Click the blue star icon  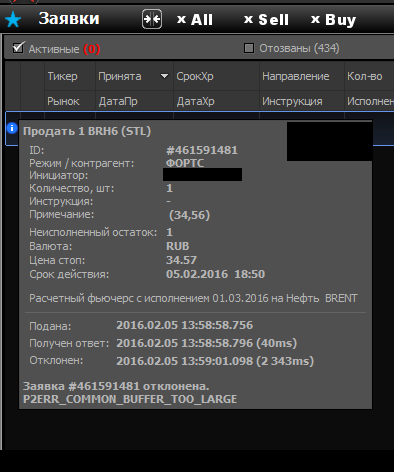[13, 20]
